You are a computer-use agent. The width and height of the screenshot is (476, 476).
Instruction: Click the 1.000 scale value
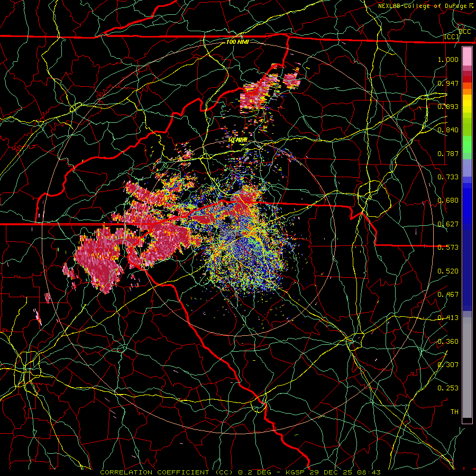coord(448,59)
